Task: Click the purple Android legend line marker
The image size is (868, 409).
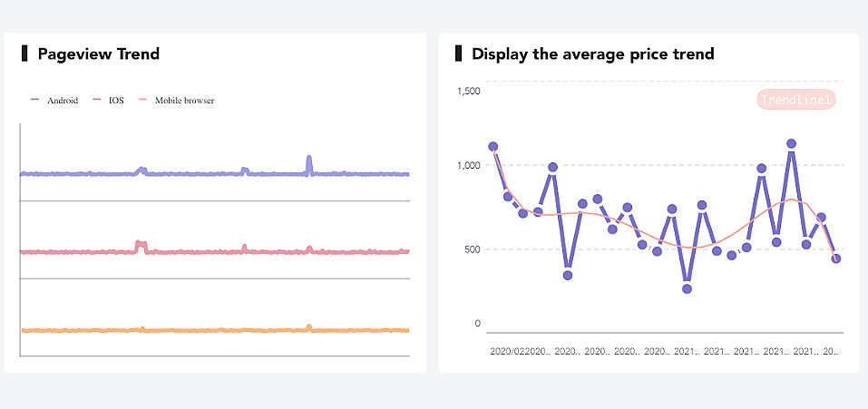Action: click(35, 100)
